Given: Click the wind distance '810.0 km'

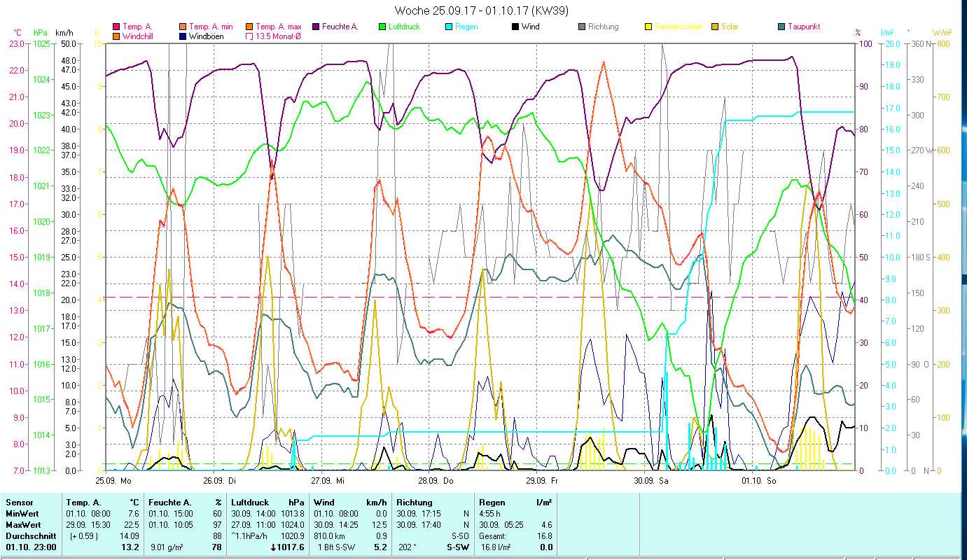Looking at the screenshot, I should click(x=329, y=536).
